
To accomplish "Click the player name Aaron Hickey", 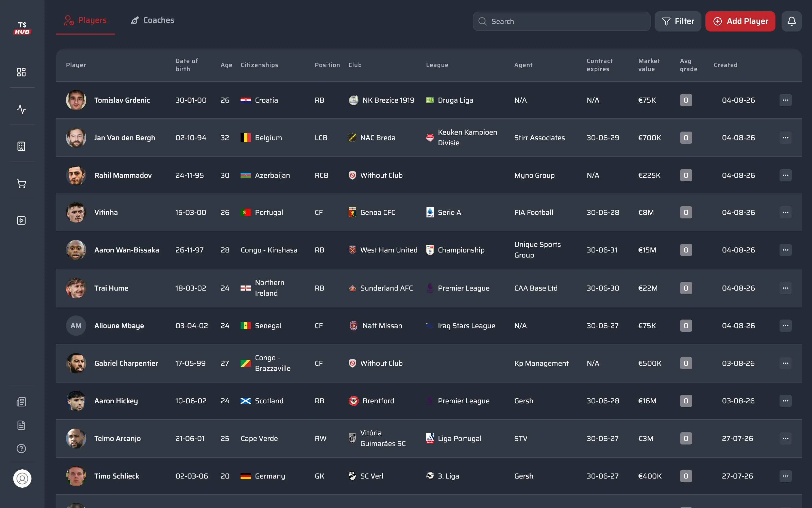I will coord(116,401).
